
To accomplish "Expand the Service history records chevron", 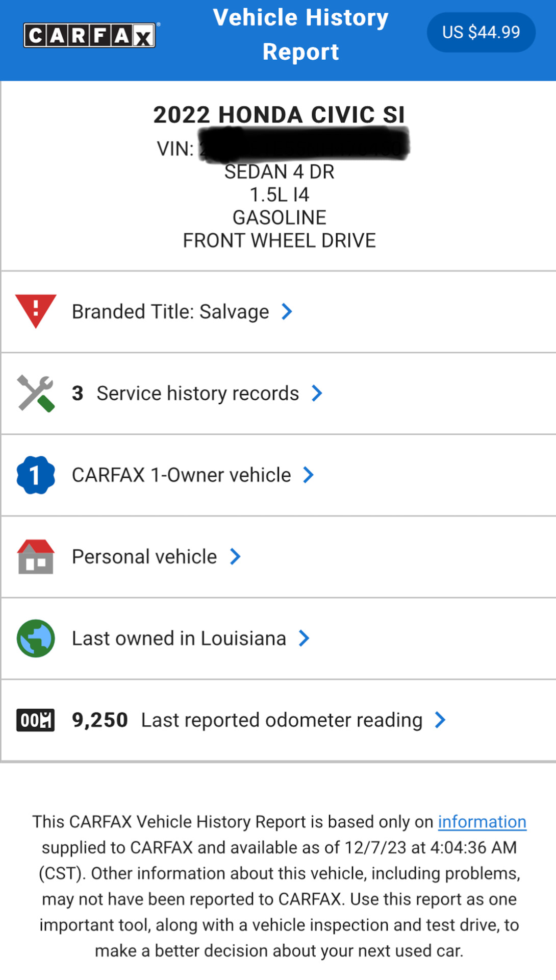I will (317, 393).
